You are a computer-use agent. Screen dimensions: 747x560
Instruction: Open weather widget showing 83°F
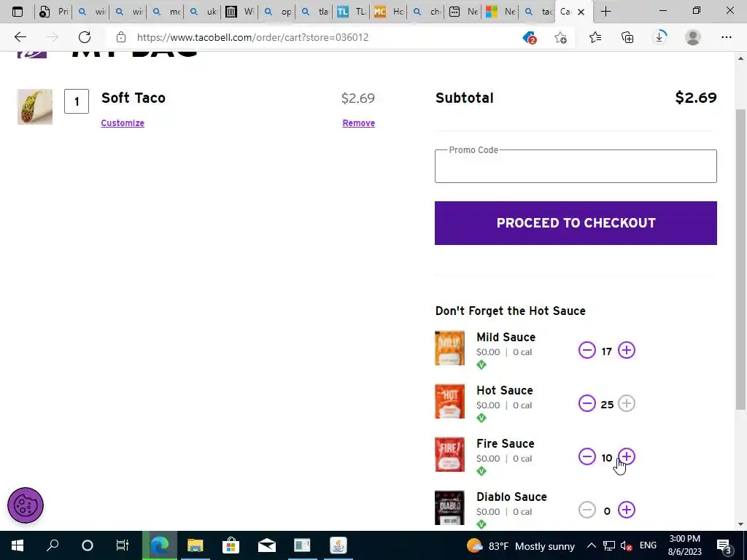pos(521,545)
